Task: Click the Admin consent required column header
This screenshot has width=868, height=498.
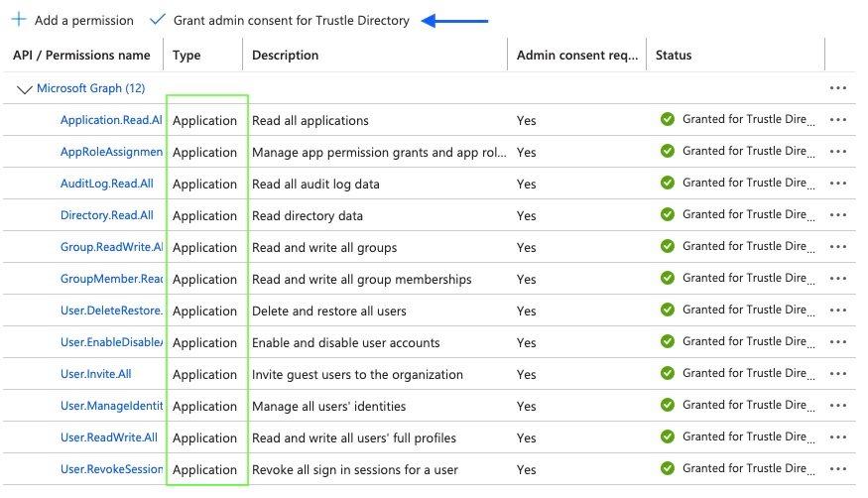Action: 576,55
